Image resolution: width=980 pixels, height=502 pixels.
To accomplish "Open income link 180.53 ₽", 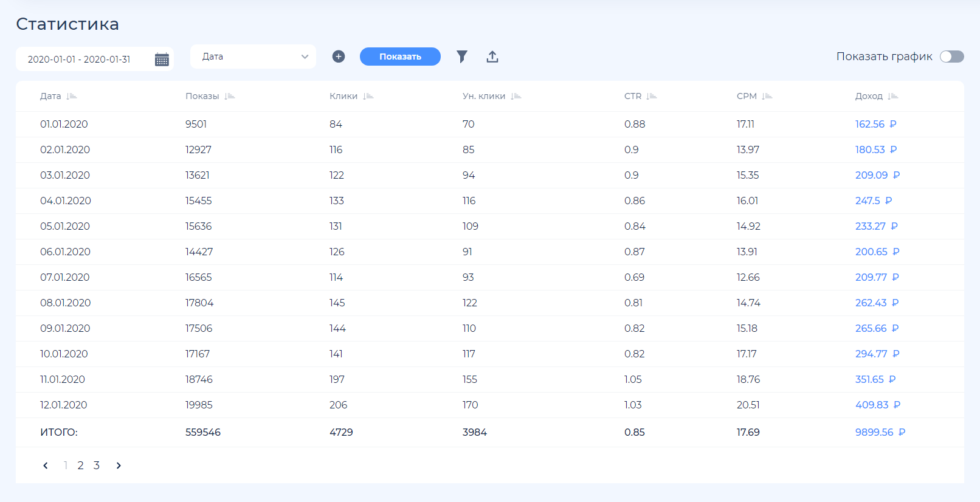I will pos(876,150).
